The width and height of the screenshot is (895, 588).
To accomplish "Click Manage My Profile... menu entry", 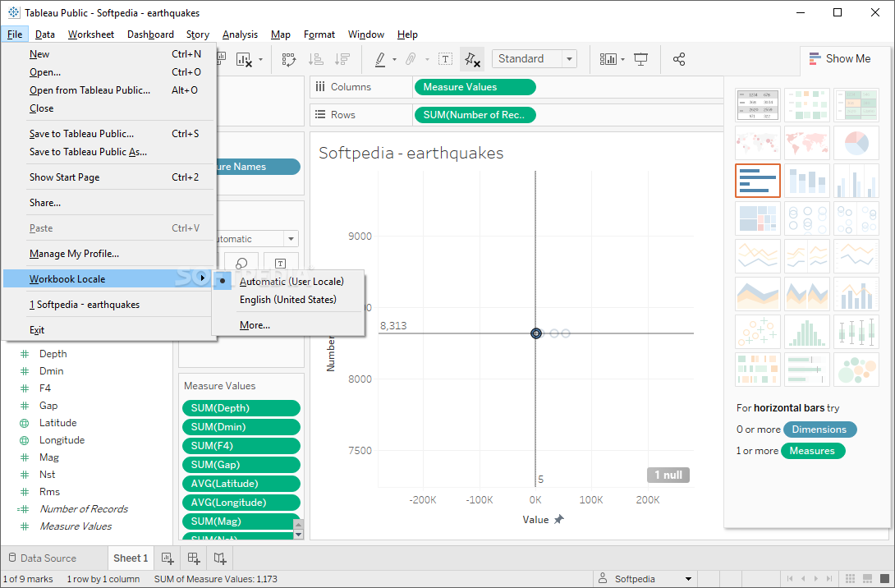I will pos(108,254).
